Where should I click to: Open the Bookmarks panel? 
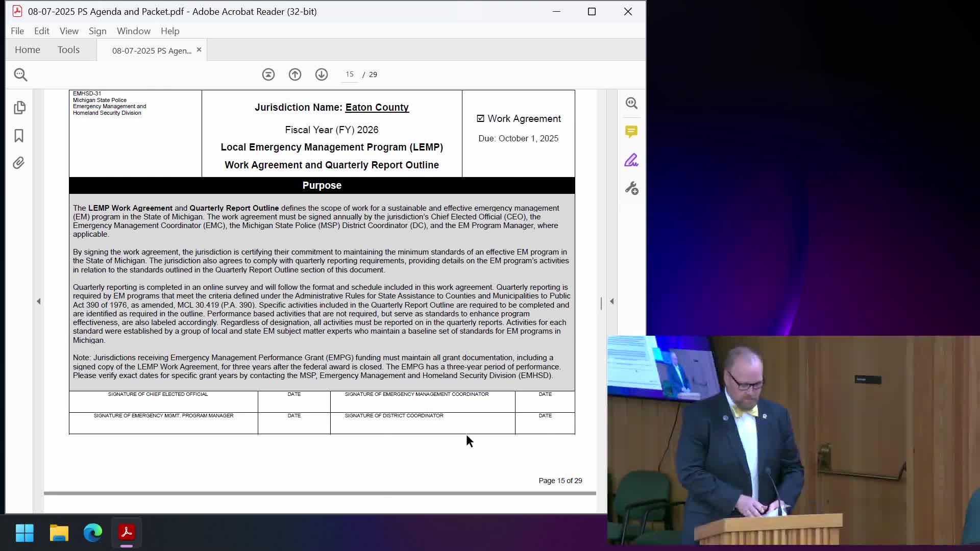pyautogui.click(x=19, y=136)
